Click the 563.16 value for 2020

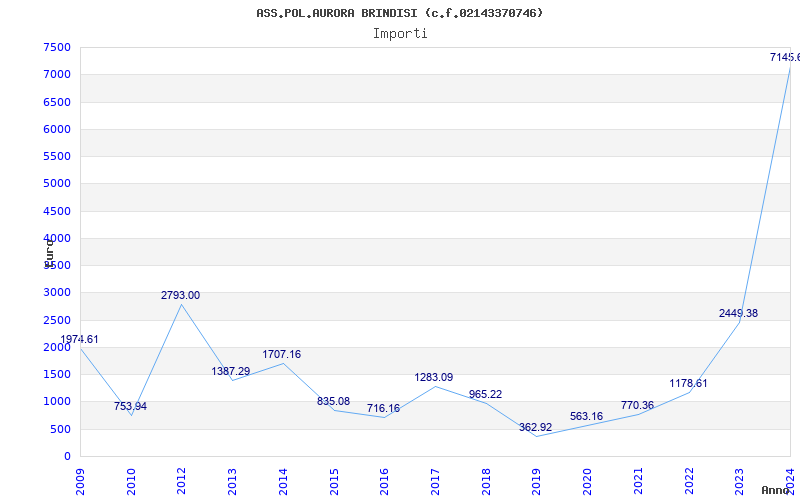(586, 416)
